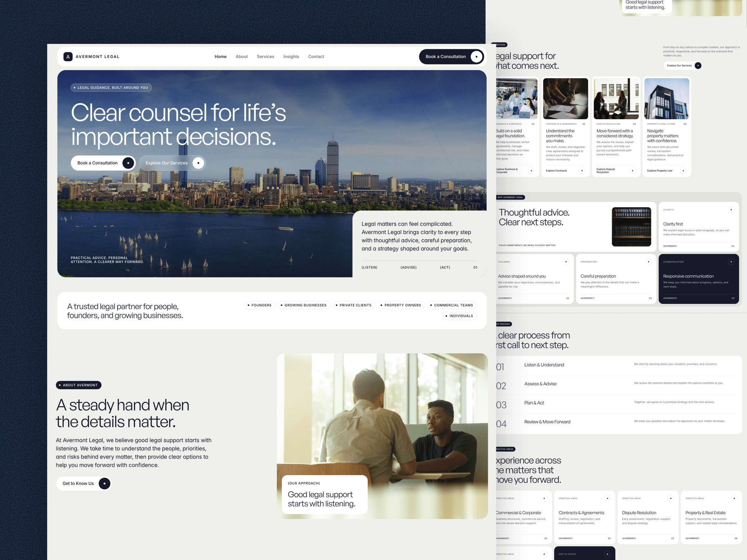Viewport: 747px width, 560px height.
Task: Click the Get to Know Us button
Action: (x=84, y=483)
